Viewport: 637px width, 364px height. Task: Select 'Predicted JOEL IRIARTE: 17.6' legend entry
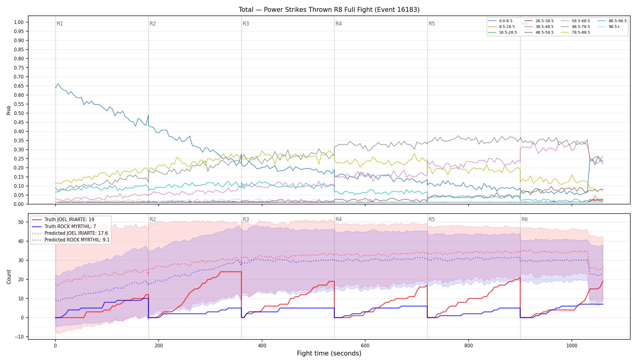click(x=76, y=233)
